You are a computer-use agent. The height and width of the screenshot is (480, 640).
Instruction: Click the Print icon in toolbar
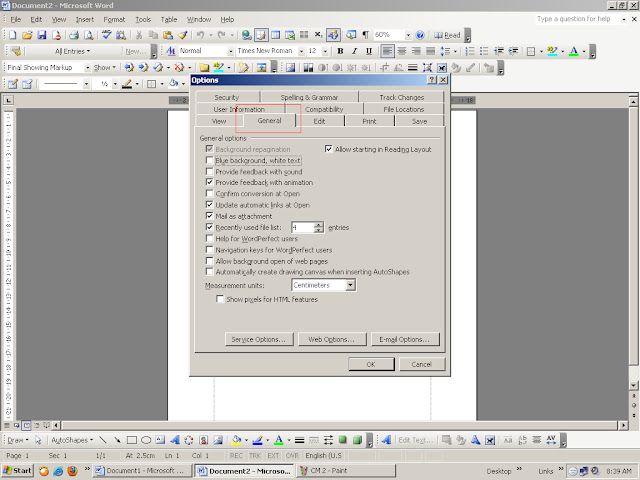74,35
